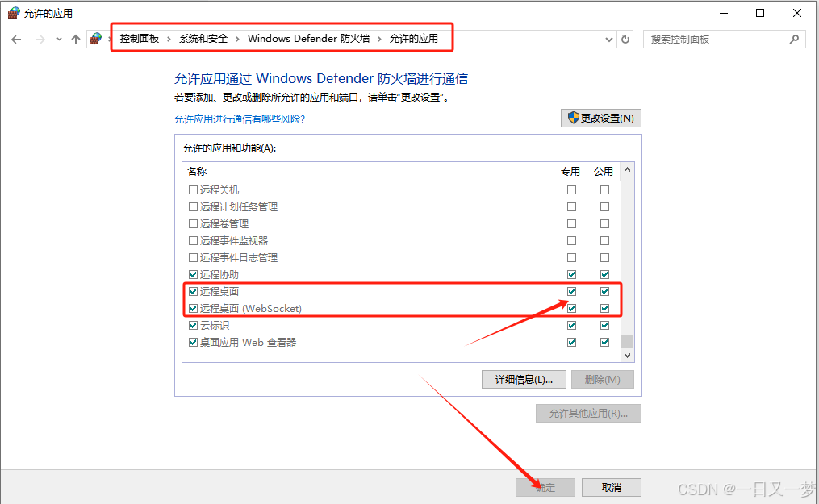Click the list scrollbar up arrow
Image resolution: width=819 pixels, height=504 pixels.
pos(627,169)
